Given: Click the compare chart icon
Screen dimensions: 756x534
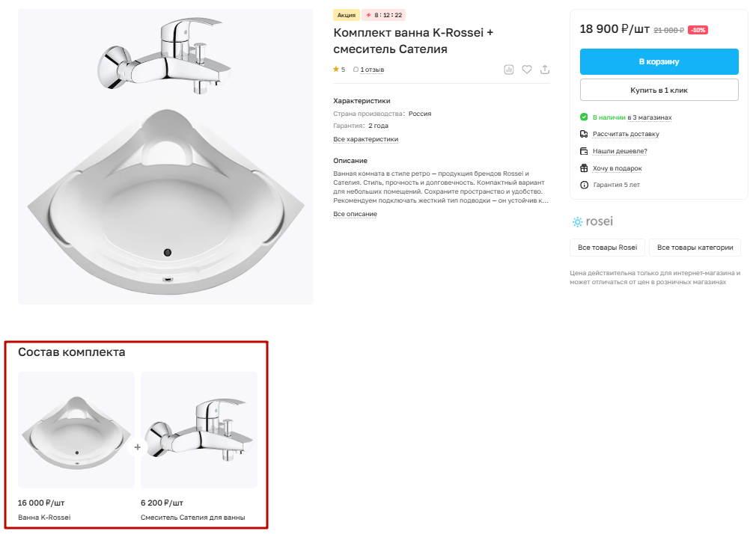Looking at the screenshot, I should point(509,70).
